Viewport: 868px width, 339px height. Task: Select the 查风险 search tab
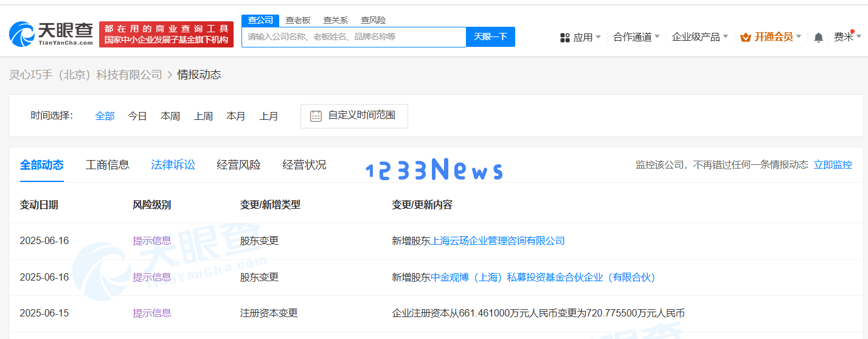point(373,20)
